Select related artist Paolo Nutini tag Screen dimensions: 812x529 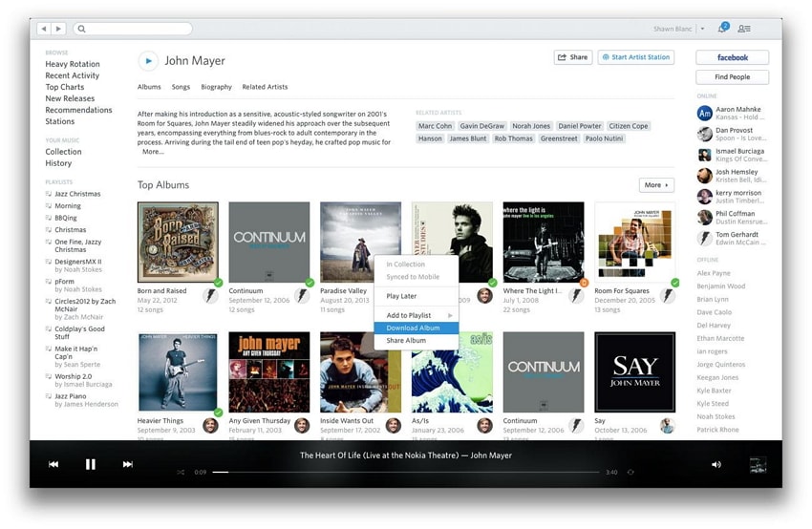tap(605, 138)
